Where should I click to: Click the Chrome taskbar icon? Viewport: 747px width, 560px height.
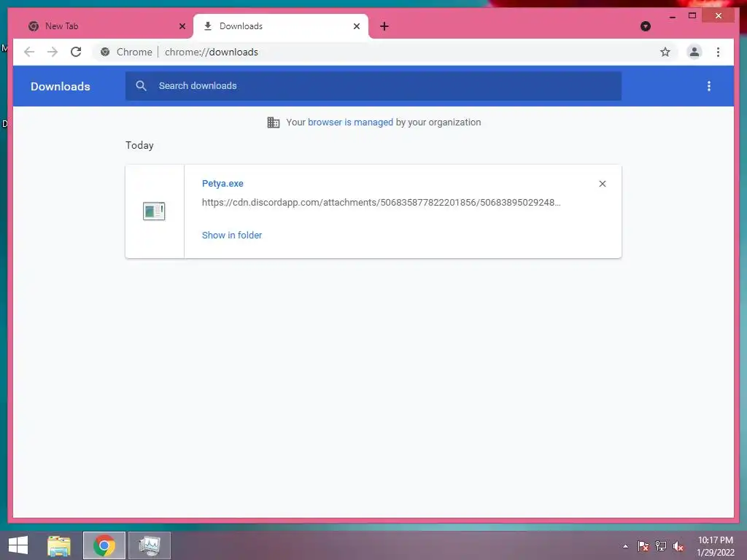(104, 545)
